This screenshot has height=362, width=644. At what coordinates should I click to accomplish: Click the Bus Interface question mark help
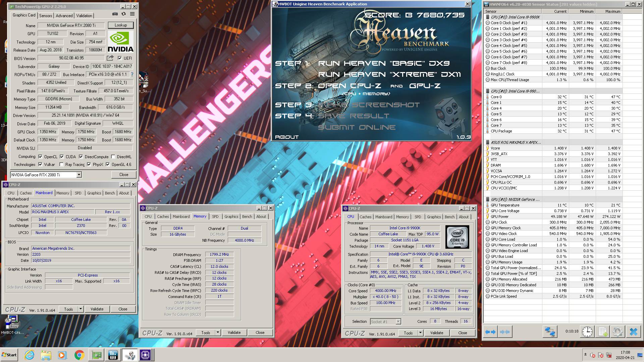(132, 74)
